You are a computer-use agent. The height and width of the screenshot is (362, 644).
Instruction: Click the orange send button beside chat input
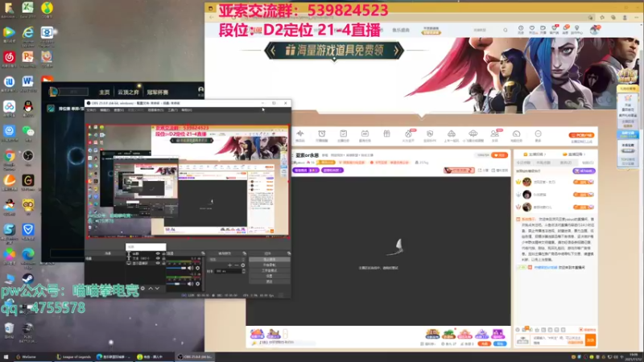coord(591,339)
